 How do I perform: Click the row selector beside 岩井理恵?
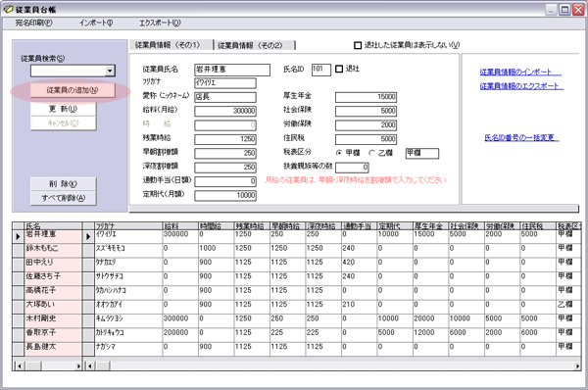[18, 236]
